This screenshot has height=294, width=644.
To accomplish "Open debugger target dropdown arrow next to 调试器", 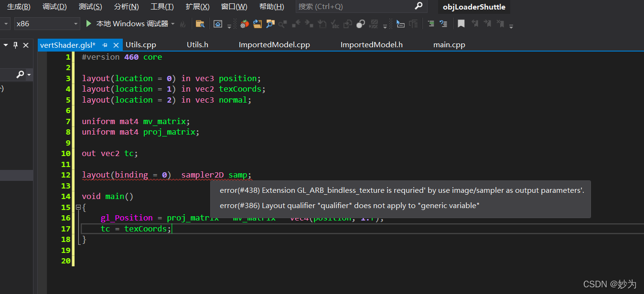I will pos(173,24).
